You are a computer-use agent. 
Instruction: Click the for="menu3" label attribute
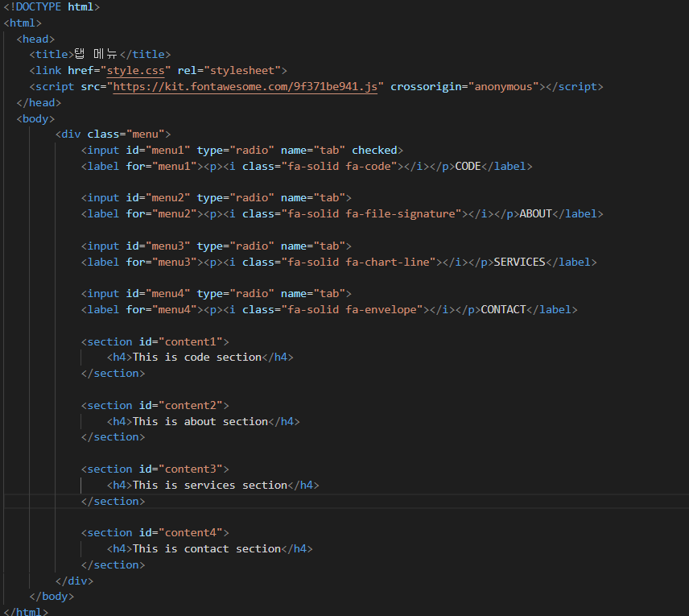pos(161,262)
